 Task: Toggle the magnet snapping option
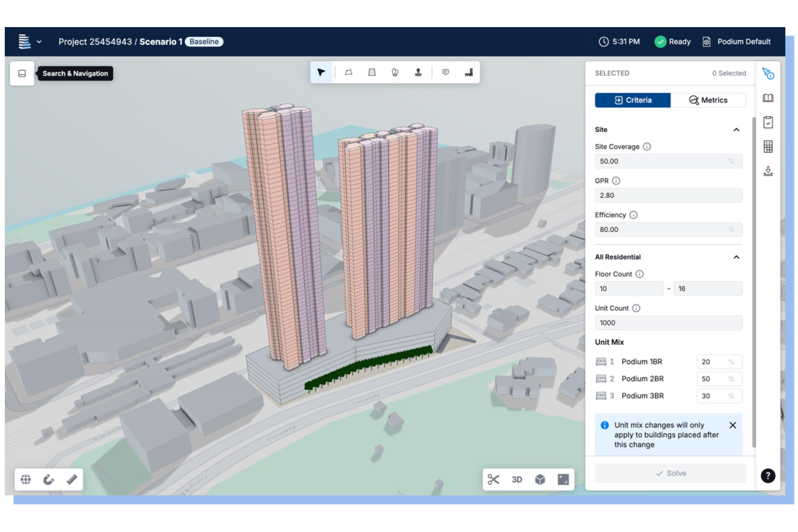[x=48, y=480]
